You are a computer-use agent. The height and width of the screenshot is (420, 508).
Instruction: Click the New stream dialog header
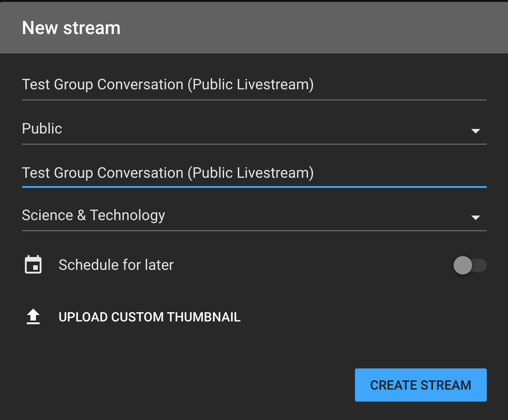pyautogui.click(x=254, y=28)
